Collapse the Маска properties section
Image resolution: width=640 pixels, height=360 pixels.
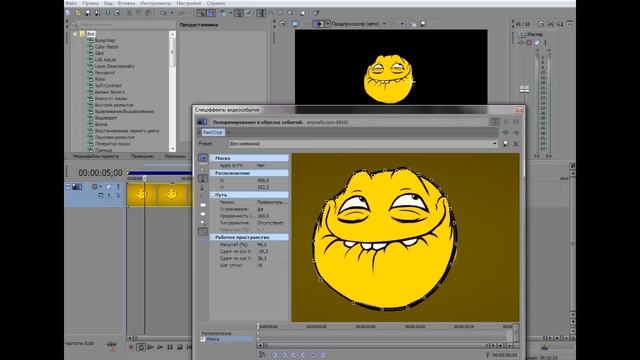212,158
